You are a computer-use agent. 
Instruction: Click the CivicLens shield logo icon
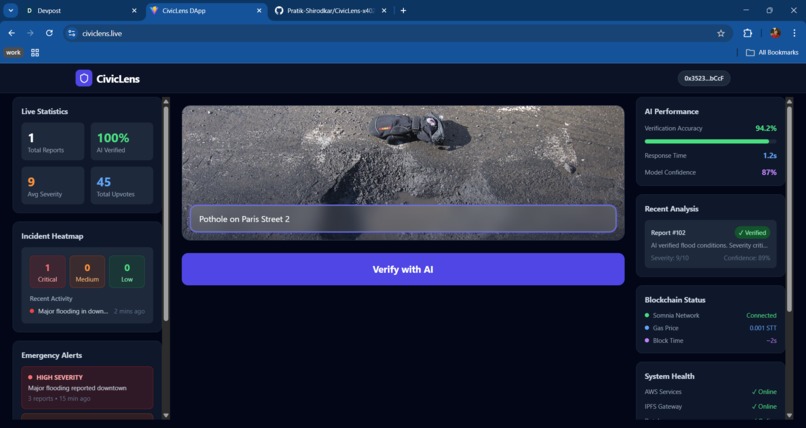click(84, 79)
